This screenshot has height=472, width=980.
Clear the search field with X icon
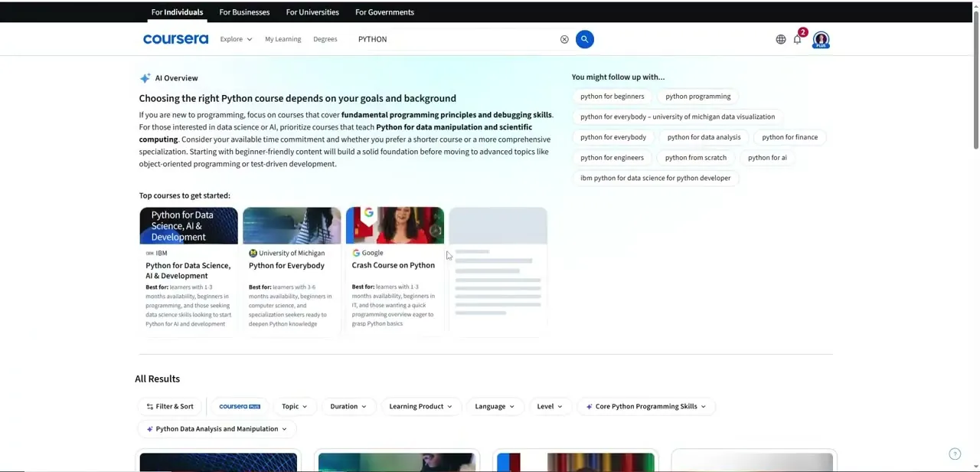564,39
